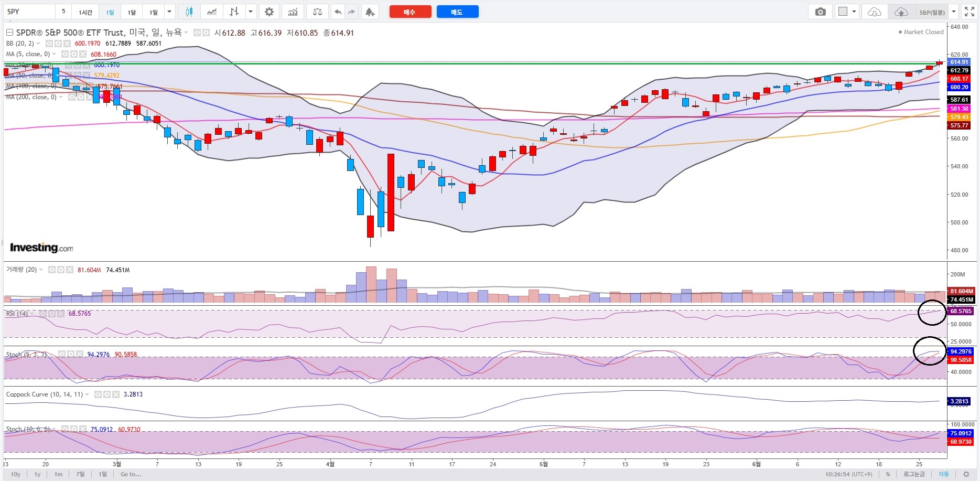Expand MA (5, close, 0) legend dropdown

pyautogui.click(x=54, y=54)
